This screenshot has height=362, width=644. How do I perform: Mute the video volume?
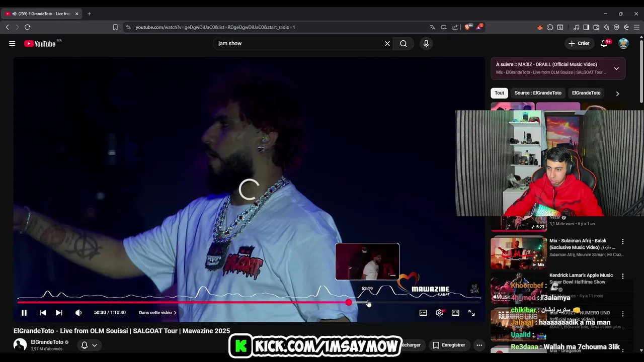[x=78, y=313]
